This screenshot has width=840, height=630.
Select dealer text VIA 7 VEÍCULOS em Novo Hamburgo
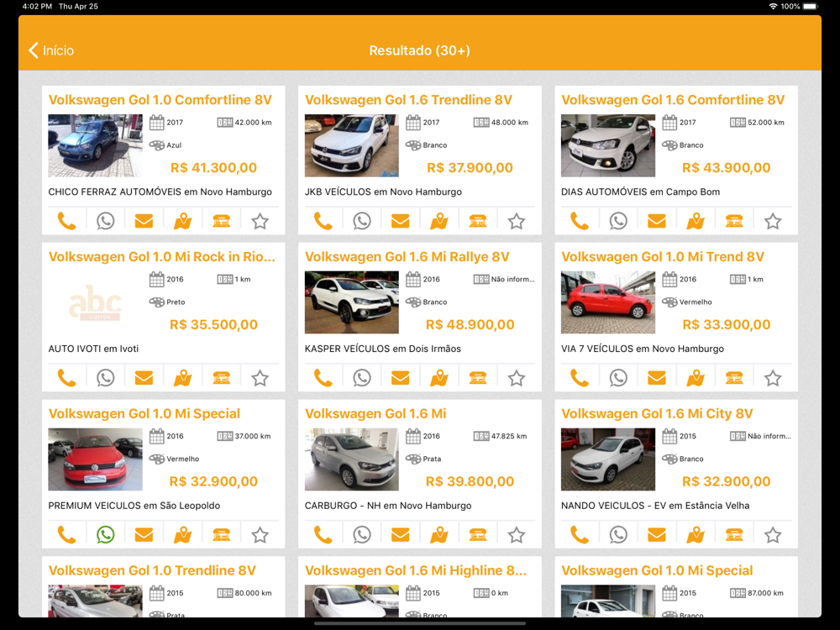(643, 349)
